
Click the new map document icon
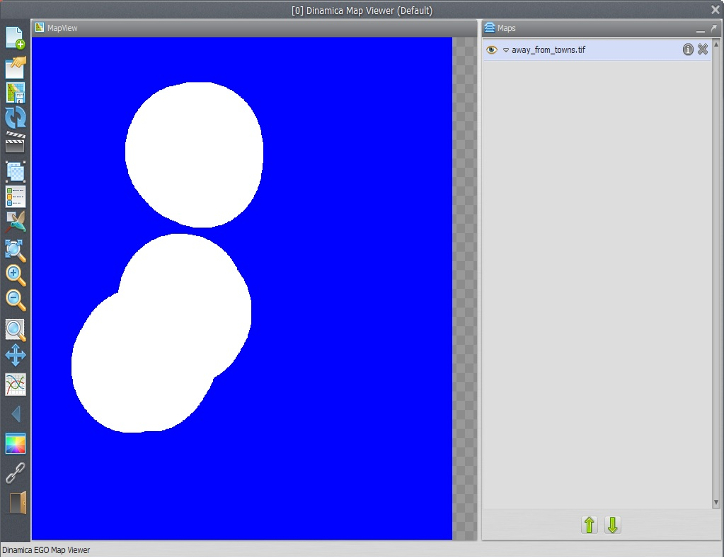coord(15,38)
